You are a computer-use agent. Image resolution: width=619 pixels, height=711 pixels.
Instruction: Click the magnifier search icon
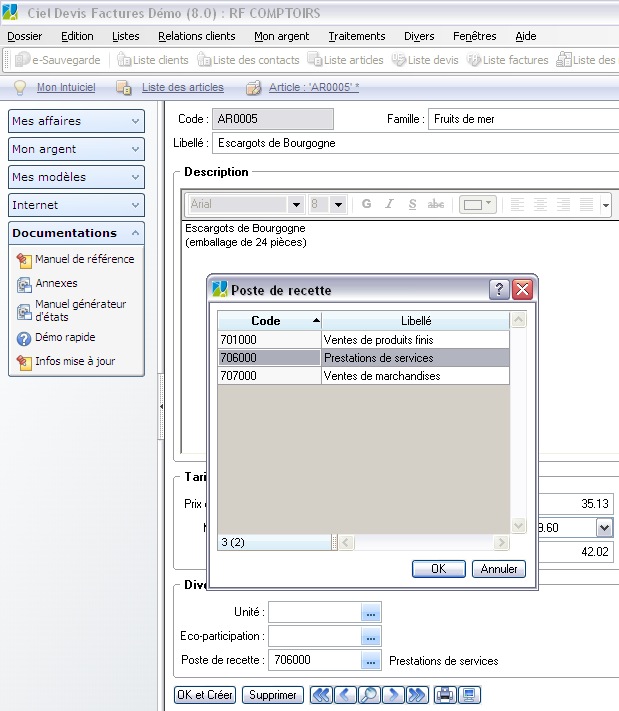click(369, 695)
